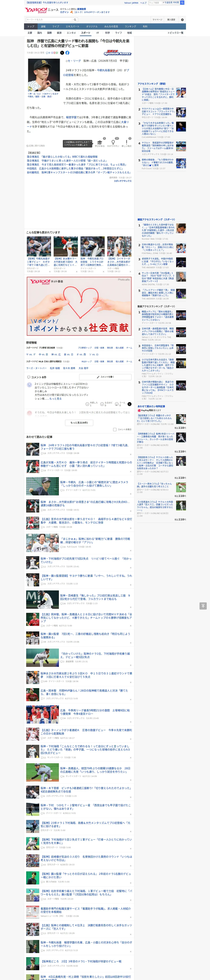The width and height of the screenshot is (210, 980).
Task: Open the article comment count bubble icon
Action: pyautogui.click(x=47, y=53)
